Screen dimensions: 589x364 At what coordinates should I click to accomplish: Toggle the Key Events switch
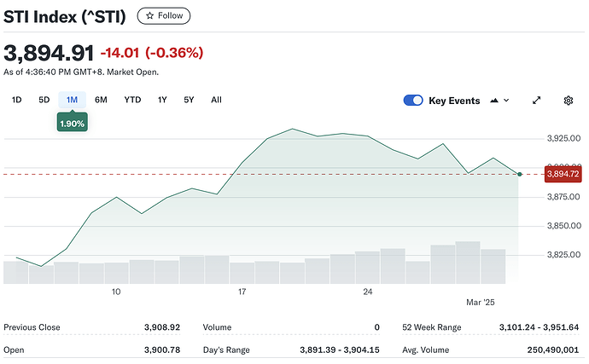413,101
